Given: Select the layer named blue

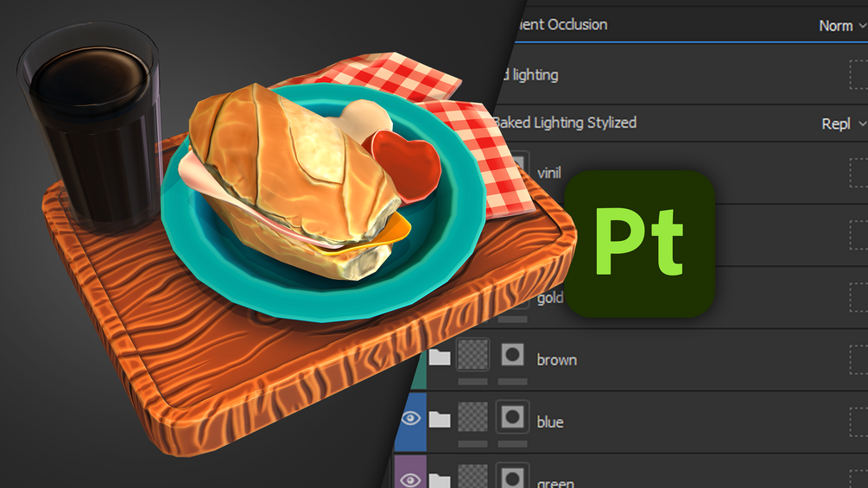Looking at the screenshot, I should click(x=550, y=422).
